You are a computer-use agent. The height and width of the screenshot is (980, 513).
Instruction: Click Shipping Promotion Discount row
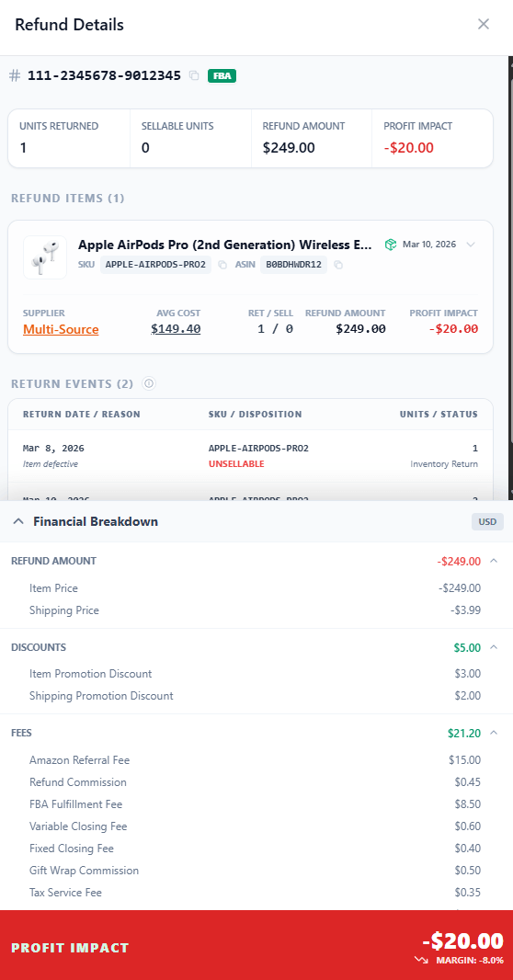pyautogui.click(x=255, y=696)
